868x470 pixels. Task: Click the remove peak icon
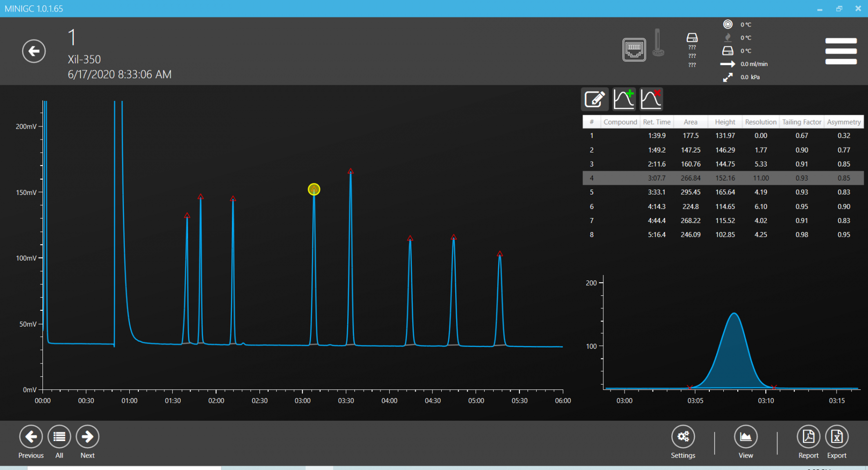pos(651,99)
